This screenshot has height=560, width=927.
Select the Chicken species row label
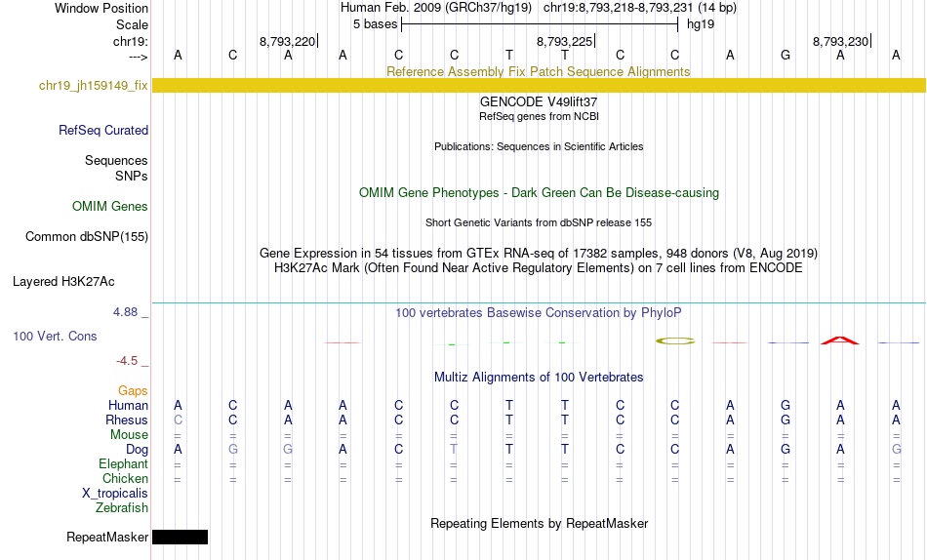[125, 478]
